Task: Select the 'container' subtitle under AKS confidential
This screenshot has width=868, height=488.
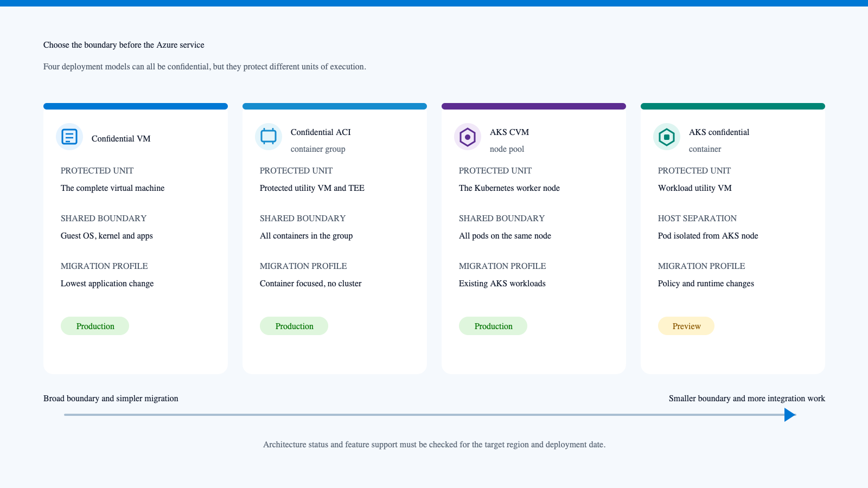Action: [705, 149]
